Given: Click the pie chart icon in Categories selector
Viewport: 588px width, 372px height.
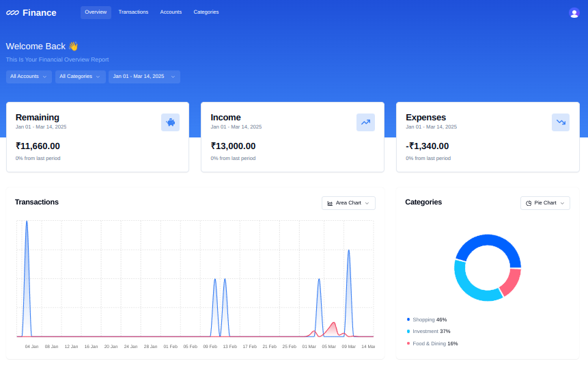Looking at the screenshot, I should (529, 203).
